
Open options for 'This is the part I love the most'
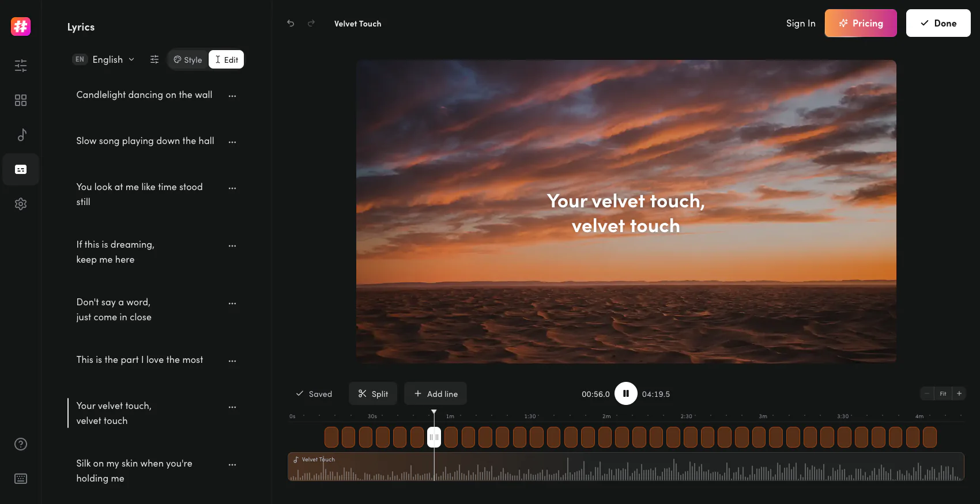232,361
